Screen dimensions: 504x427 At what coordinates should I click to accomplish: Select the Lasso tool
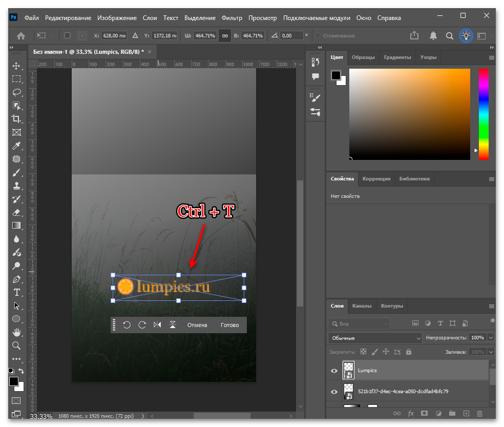16,92
